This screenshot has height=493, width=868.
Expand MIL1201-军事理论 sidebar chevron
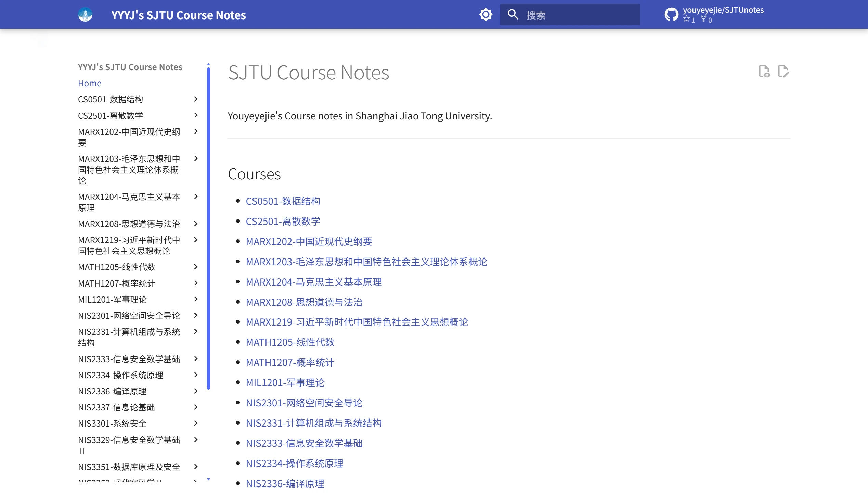[x=196, y=299]
